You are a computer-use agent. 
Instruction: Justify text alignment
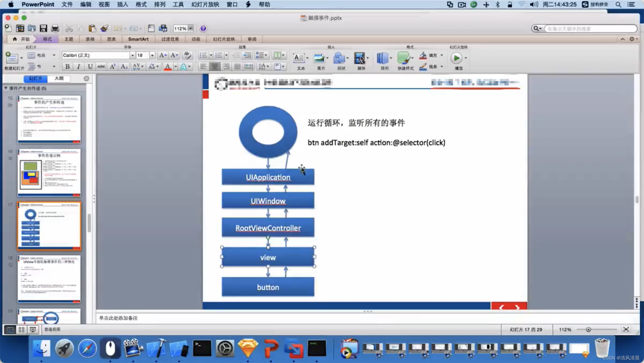coord(237,66)
